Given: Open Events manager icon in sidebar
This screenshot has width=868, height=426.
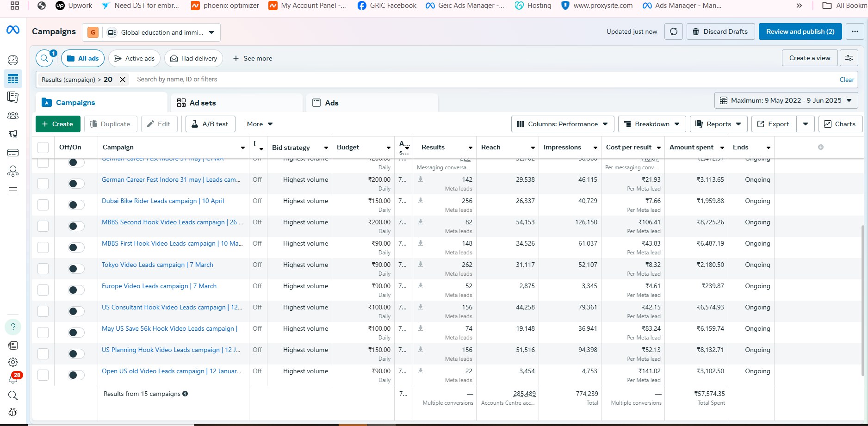Looking at the screenshot, I should (13, 172).
